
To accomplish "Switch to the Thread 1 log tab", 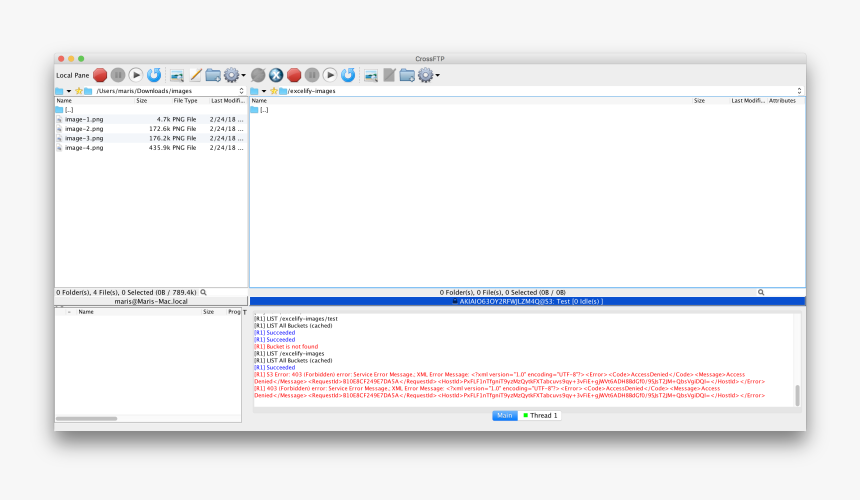I will (x=540, y=416).
